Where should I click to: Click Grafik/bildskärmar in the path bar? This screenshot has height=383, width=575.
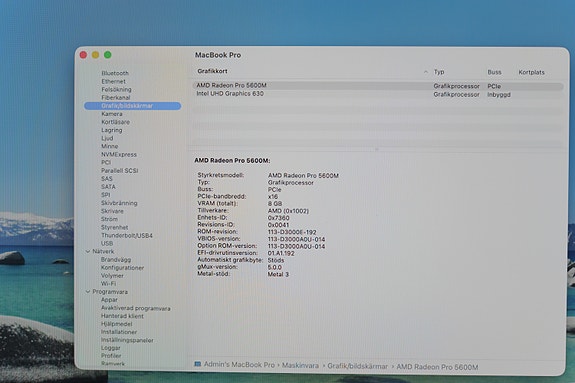(x=358, y=366)
